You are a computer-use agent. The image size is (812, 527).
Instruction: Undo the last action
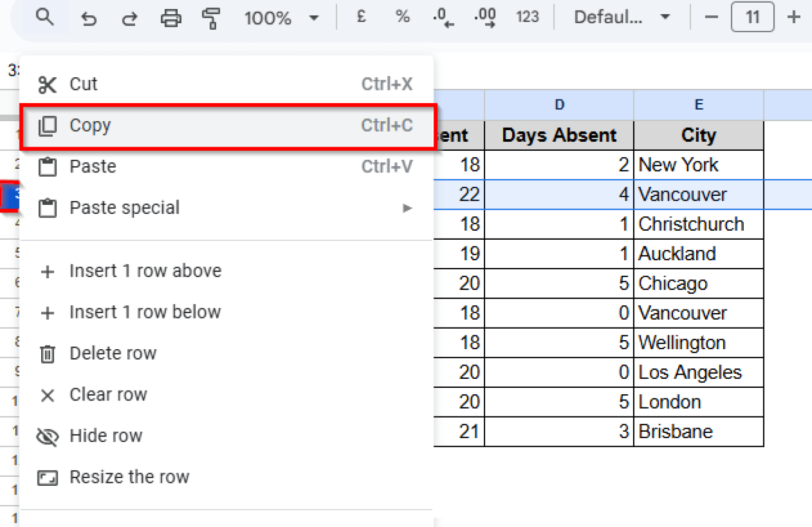88,17
